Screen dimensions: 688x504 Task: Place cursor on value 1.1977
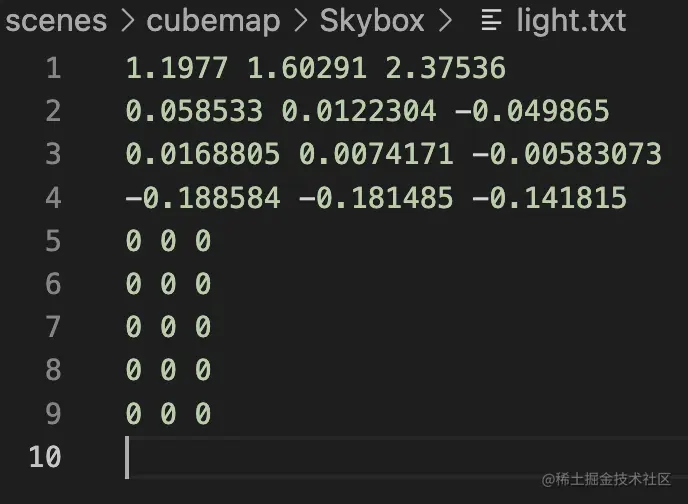tap(177, 68)
